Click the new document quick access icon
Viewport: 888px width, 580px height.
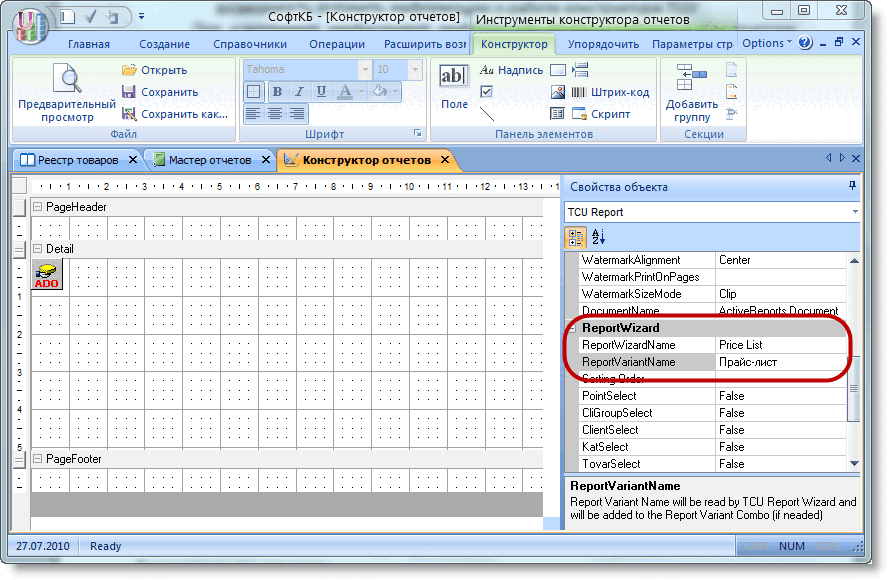tap(68, 16)
